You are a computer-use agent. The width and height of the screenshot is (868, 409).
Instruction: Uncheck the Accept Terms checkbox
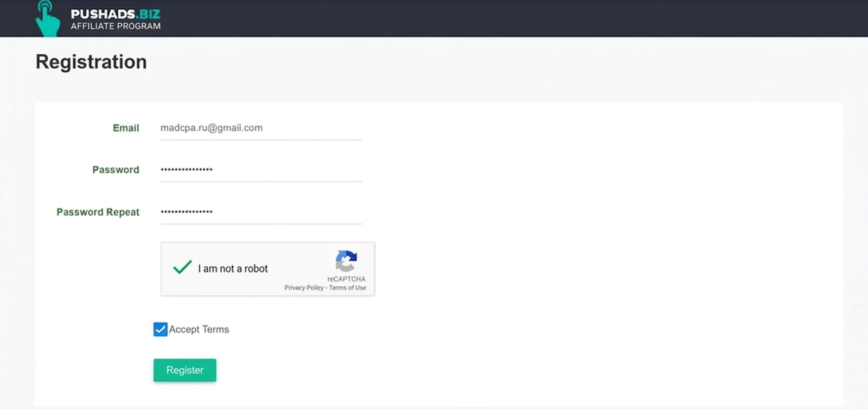tap(160, 329)
